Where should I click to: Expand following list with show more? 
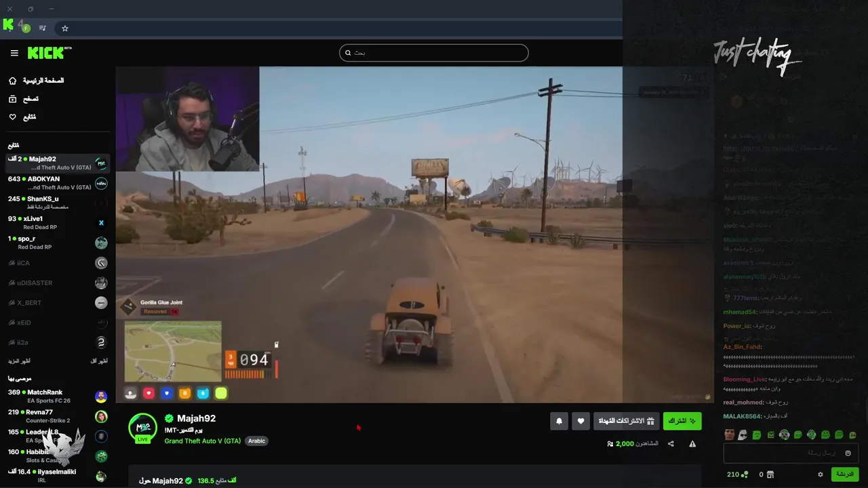point(19,361)
